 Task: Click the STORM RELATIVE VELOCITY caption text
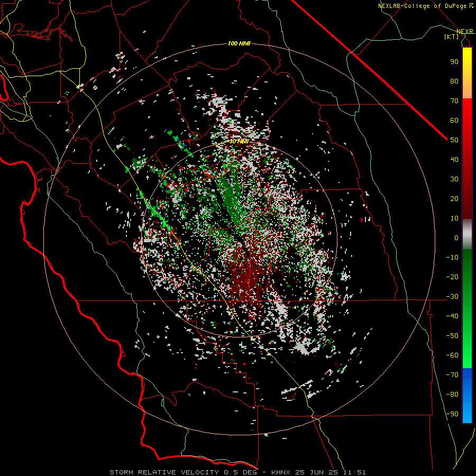[164, 472]
